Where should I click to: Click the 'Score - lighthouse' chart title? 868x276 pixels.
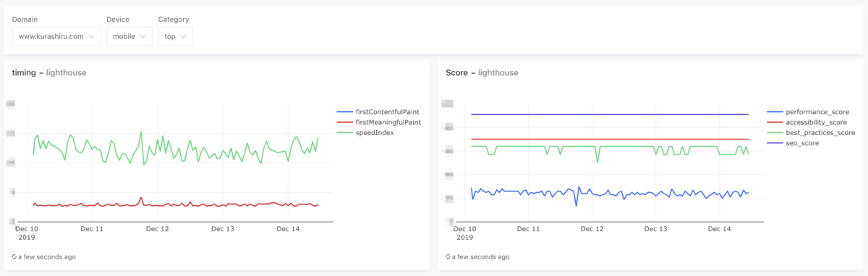tap(482, 73)
